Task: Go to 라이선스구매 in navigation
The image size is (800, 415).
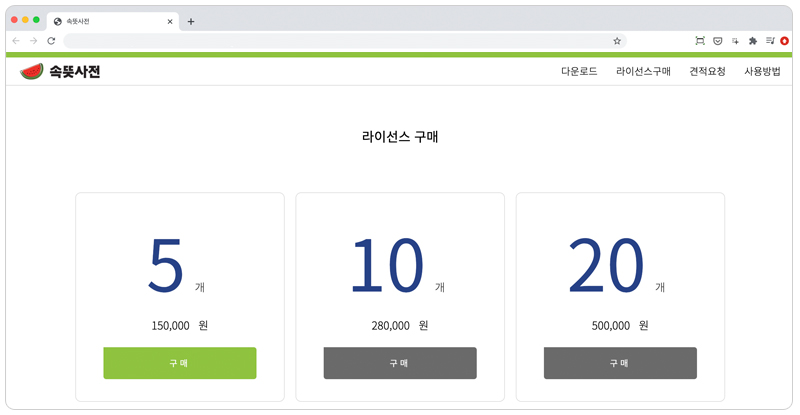Action: click(643, 71)
